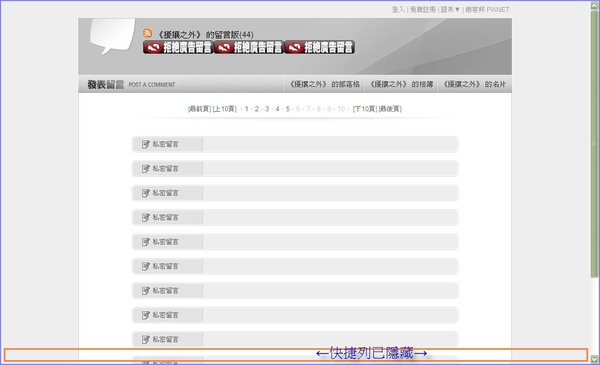Click the note icon of the third 私密留言 row
600x365 pixels.
[x=145, y=193]
